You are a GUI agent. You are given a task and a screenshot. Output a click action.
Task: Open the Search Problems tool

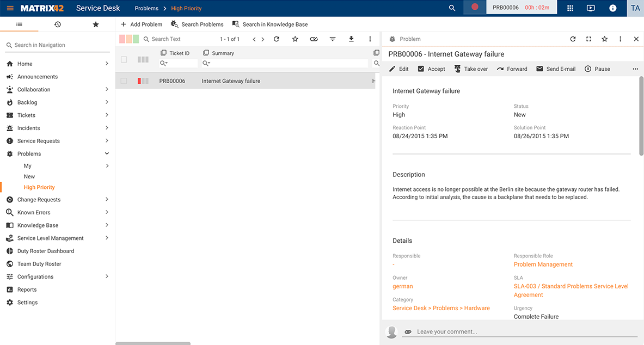click(x=197, y=24)
